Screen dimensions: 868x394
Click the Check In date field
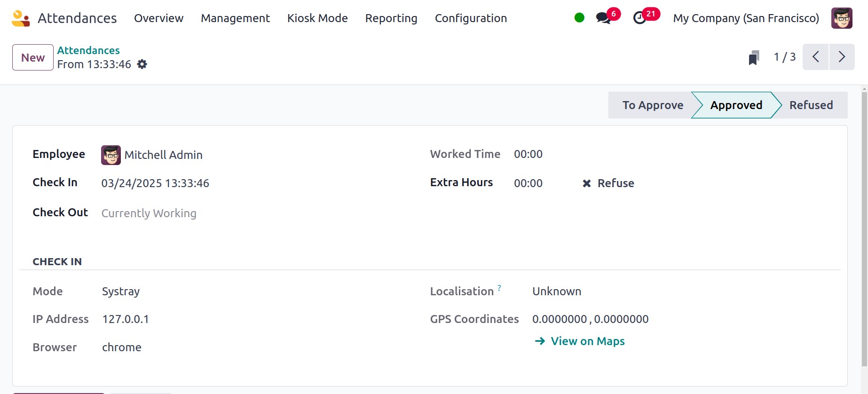[x=155, y=183]
